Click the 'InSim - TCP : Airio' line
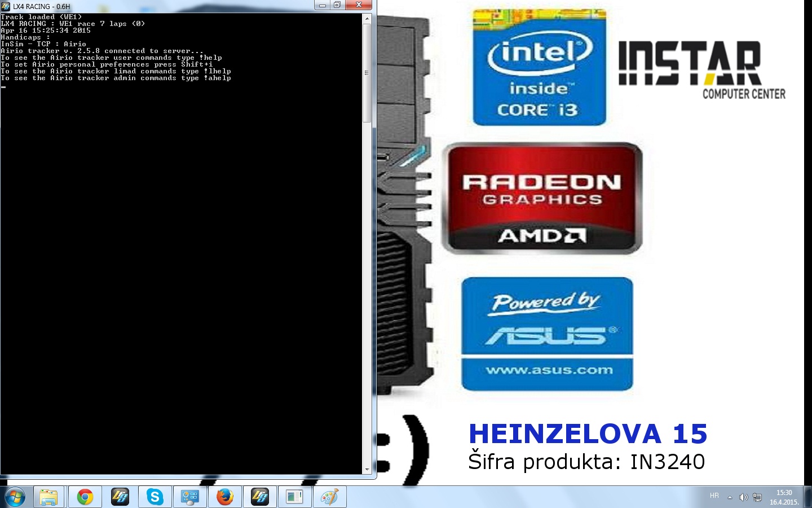The height and width of the screenshot is (508, 812). tap(43, 44)
